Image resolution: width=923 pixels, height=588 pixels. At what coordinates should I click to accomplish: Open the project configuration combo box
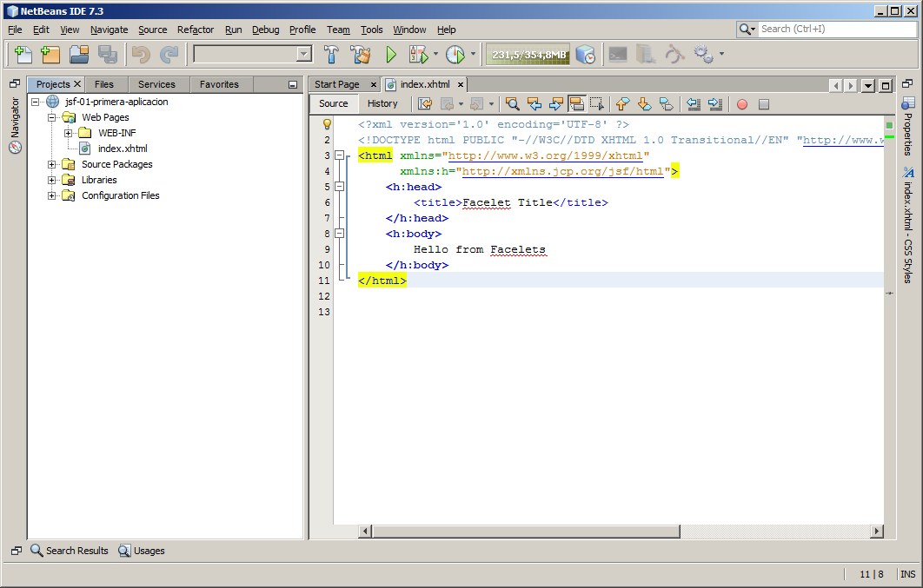tap(253, 55)
